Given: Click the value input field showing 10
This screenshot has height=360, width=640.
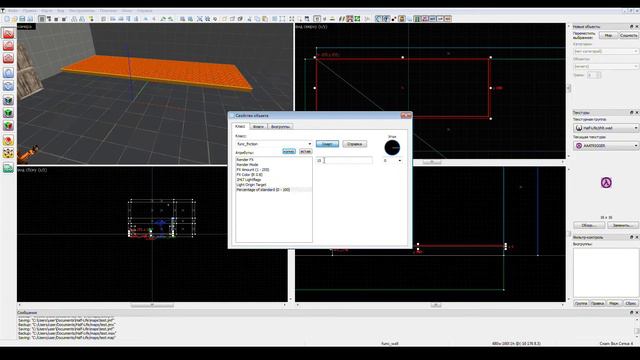Looking at the screenshot, I should [344, 161].
